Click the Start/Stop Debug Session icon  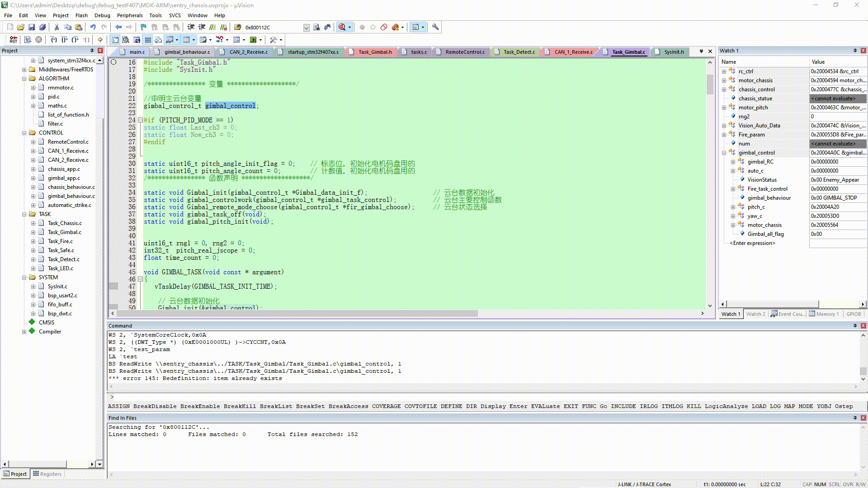coord(343,27)
